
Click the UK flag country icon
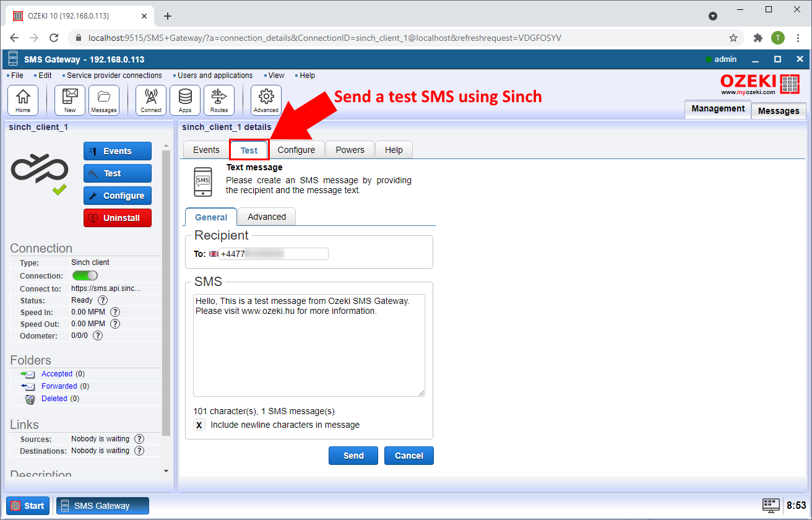[x=214, y=254]
